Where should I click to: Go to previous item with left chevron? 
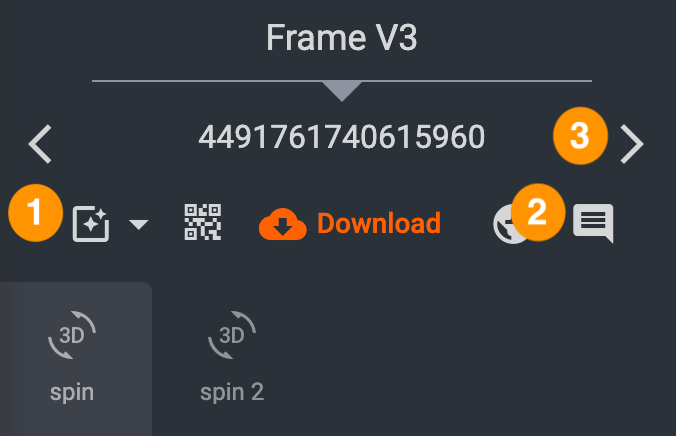tap(40, 144)
